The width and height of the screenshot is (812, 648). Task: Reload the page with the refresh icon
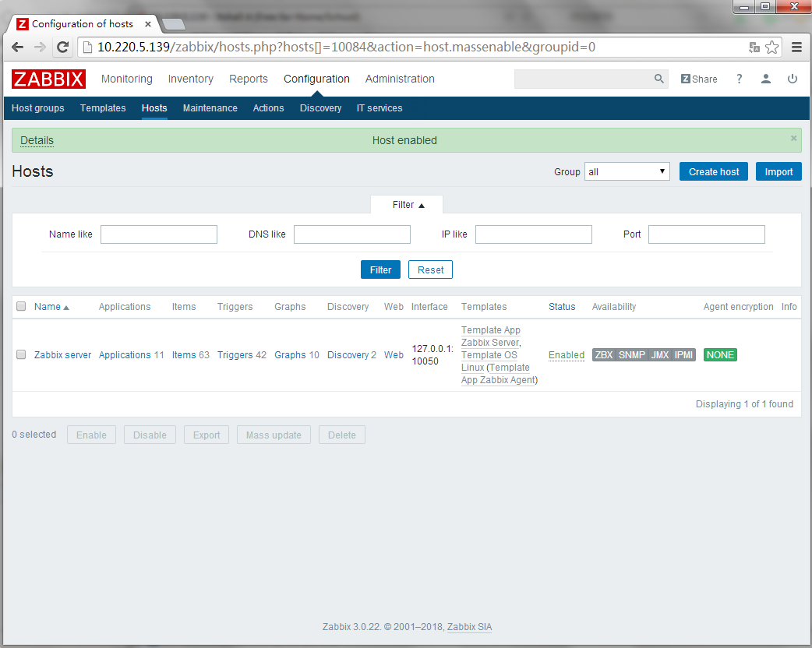coord(62,47)
